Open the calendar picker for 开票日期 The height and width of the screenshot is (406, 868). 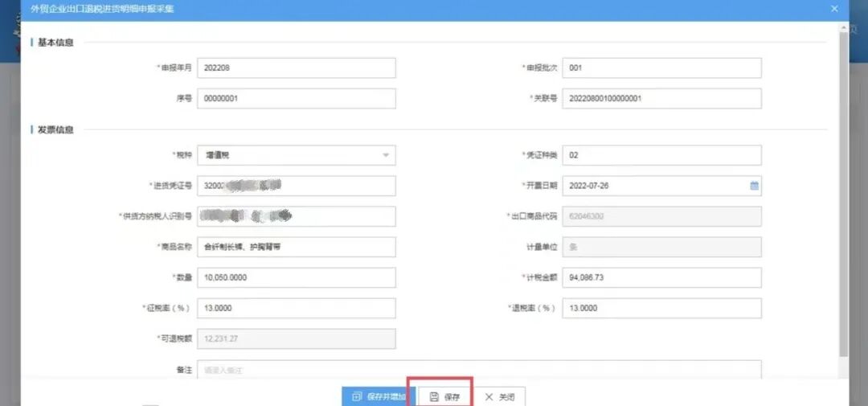point(754,186)
